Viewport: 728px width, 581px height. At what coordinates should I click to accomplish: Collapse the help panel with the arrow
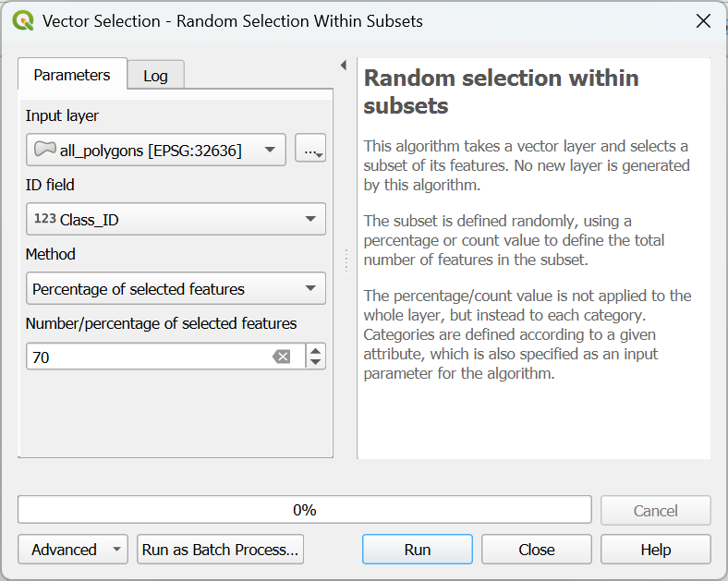coord(344,66)
